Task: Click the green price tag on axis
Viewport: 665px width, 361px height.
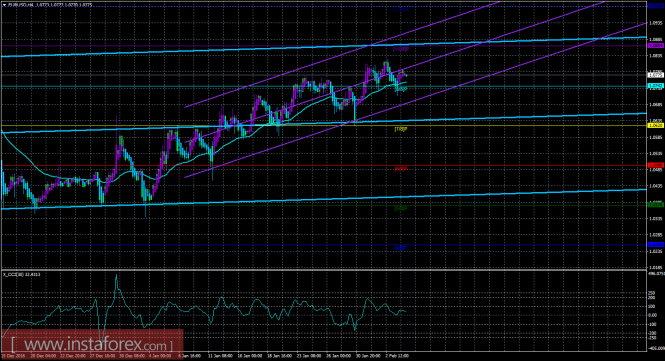Action: (656, 204)
